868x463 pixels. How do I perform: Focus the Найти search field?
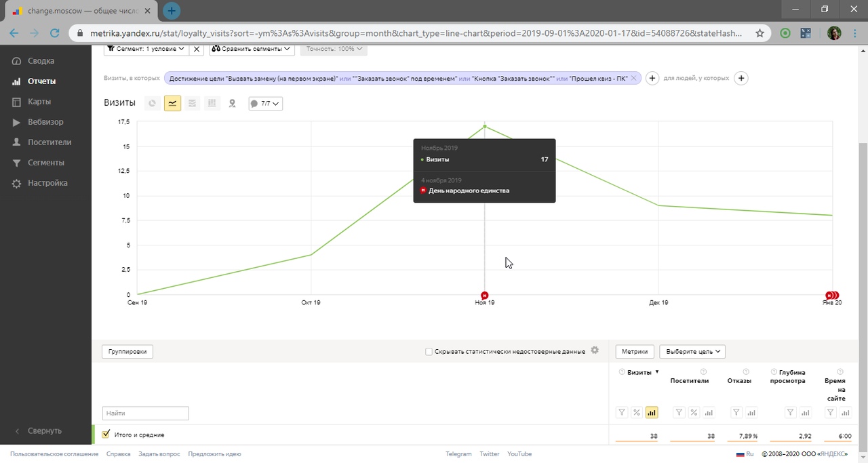pos(145,413)
